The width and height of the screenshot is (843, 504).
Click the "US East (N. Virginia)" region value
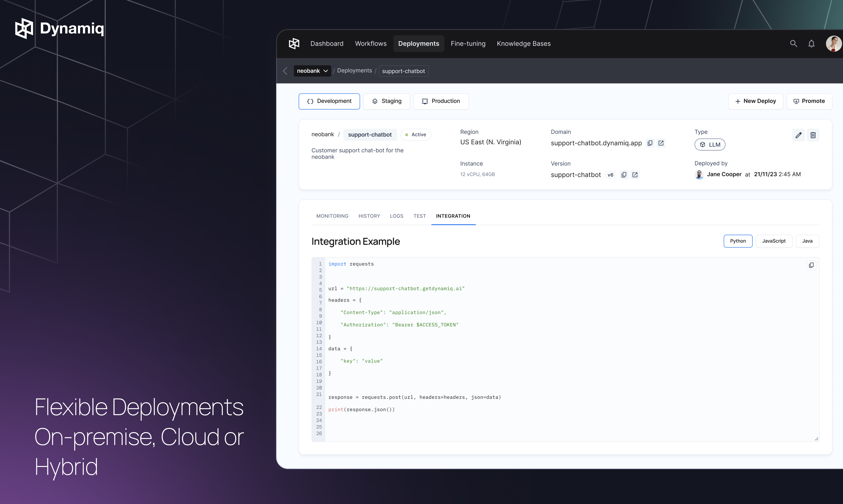[x=491, y=142]
